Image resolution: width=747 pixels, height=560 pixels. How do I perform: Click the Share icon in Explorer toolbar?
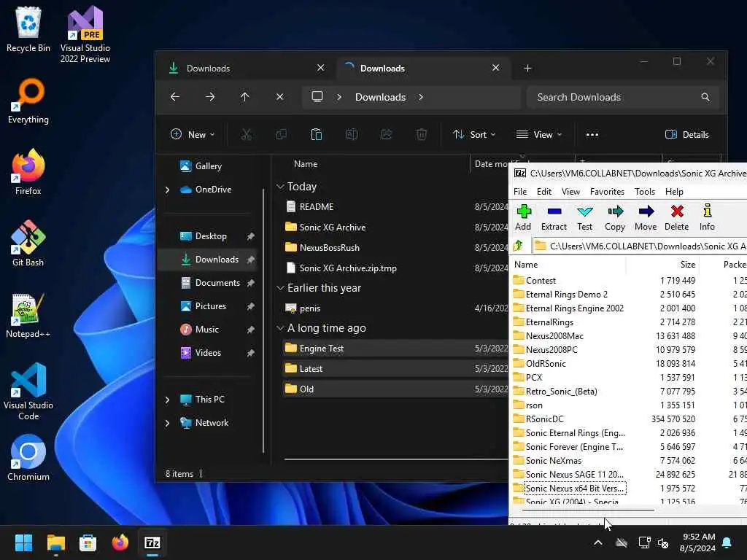pyautogui.click(x=387, y=135)
